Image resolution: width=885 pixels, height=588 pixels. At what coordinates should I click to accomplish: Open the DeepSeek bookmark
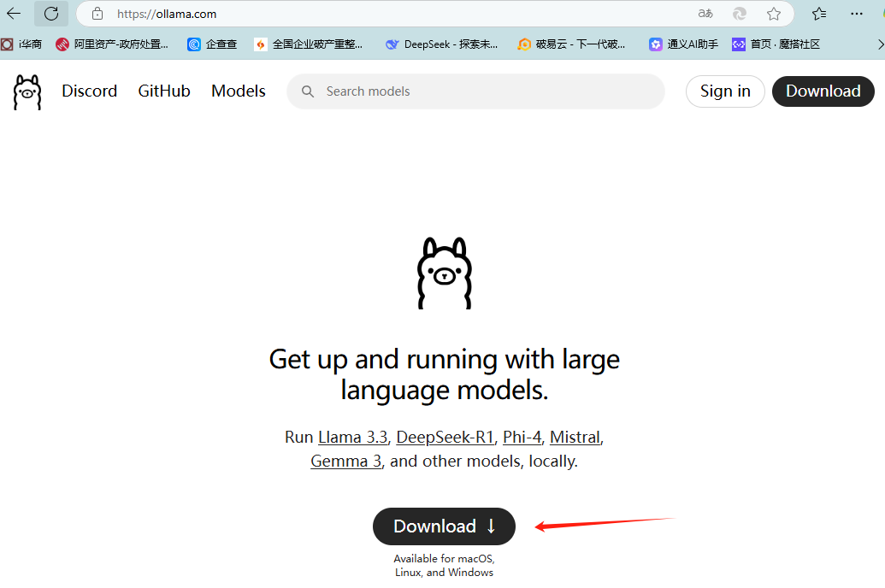pos(441,44)
